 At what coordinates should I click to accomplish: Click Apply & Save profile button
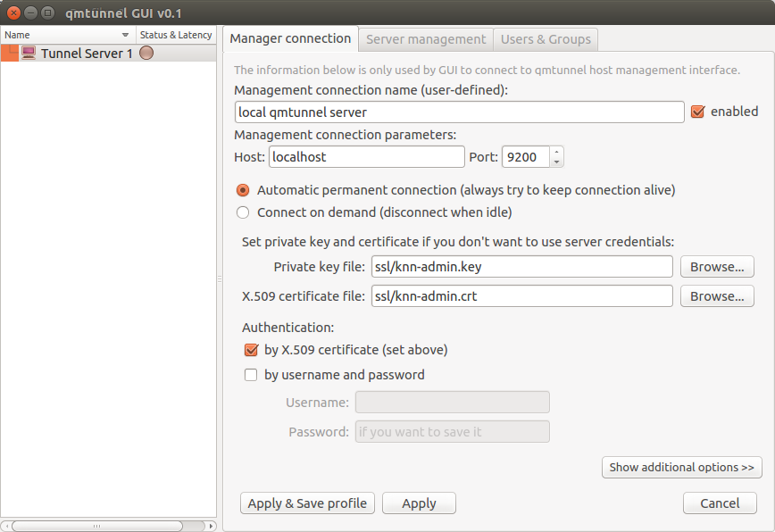[307, 503]
